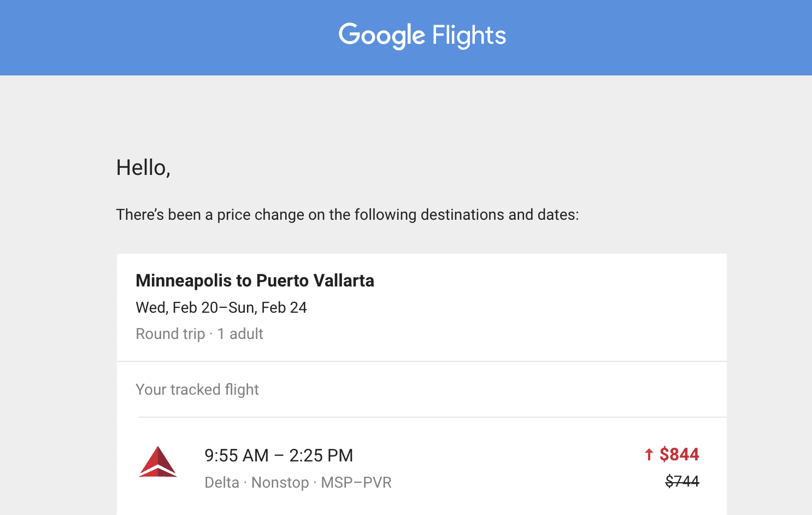Click the Delta airline logo icon
The height and width of the screenshot is (515, 812).
(x=158, y=461)
